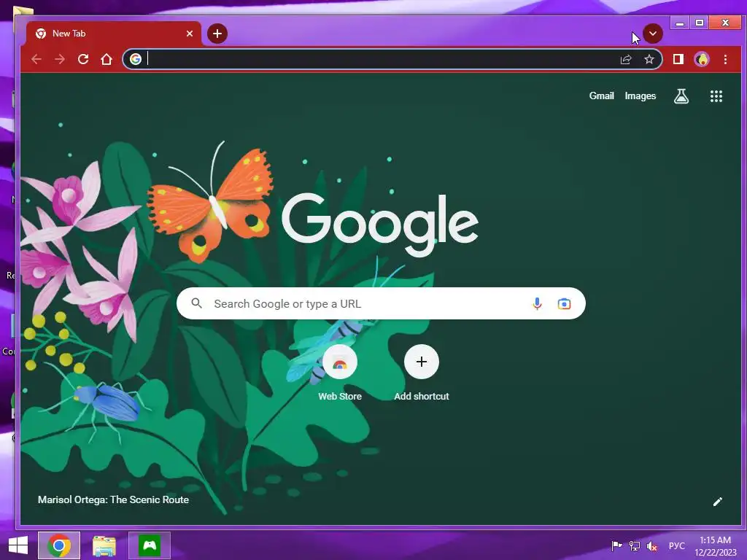Switch the РУС input language indicator

click(x=676, y=545)
